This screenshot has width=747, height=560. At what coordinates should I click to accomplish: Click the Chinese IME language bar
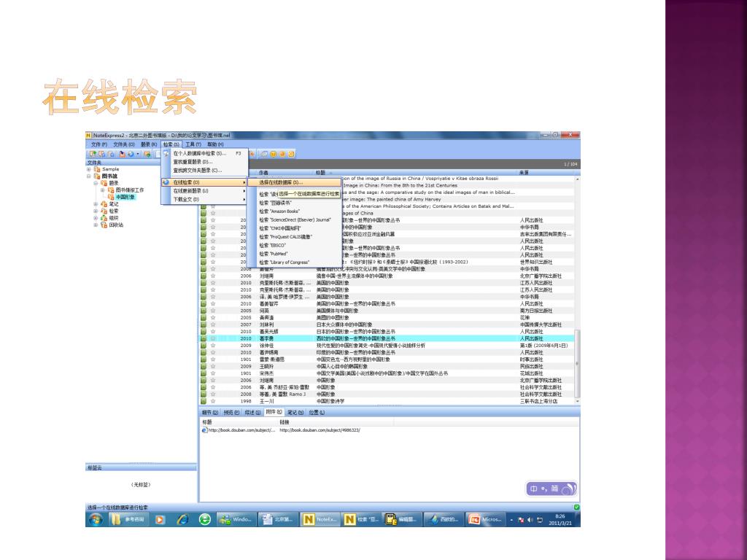[551, 489]
